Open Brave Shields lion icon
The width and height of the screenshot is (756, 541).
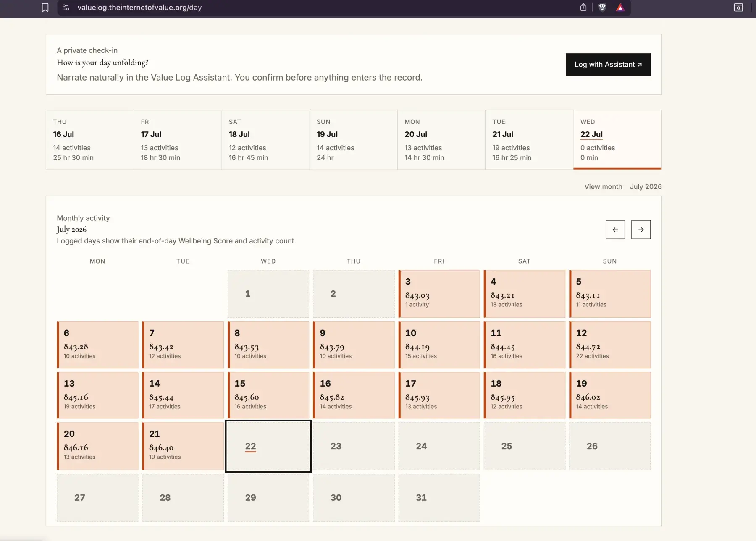click(602, 7)
